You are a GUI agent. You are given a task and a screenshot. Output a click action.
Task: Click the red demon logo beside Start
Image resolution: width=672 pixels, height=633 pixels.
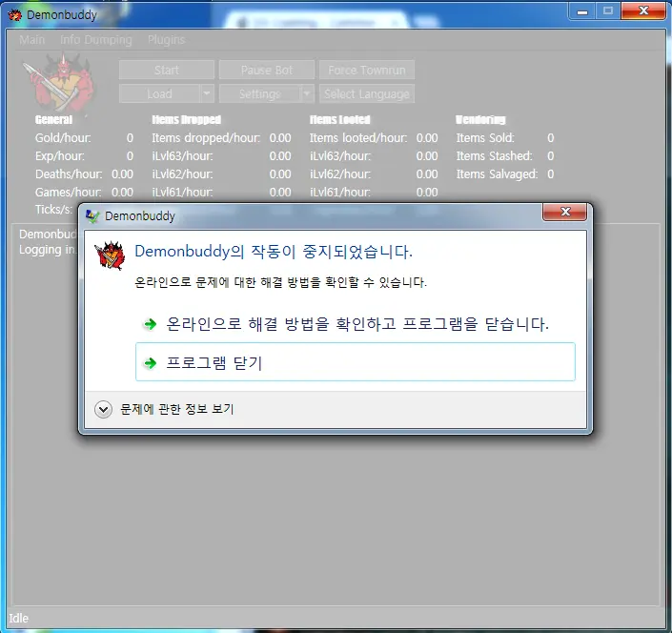[57, 82]
